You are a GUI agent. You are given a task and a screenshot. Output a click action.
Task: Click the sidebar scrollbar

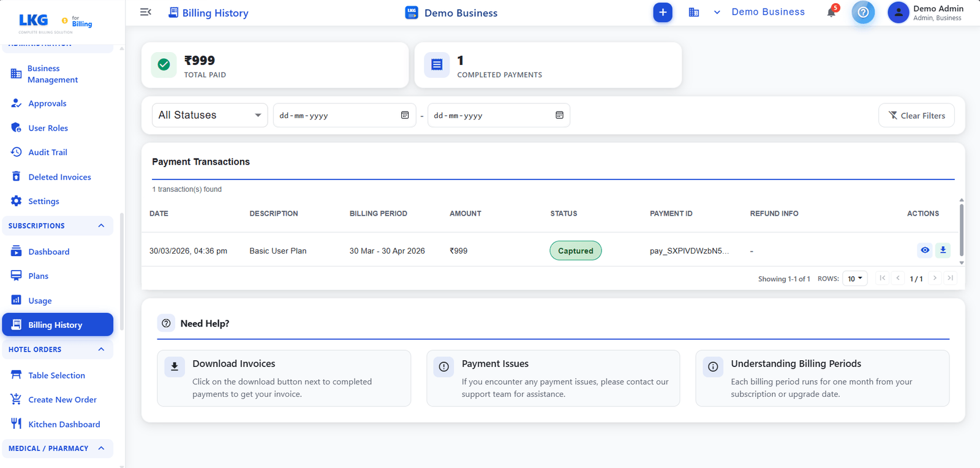pos(121,273)
